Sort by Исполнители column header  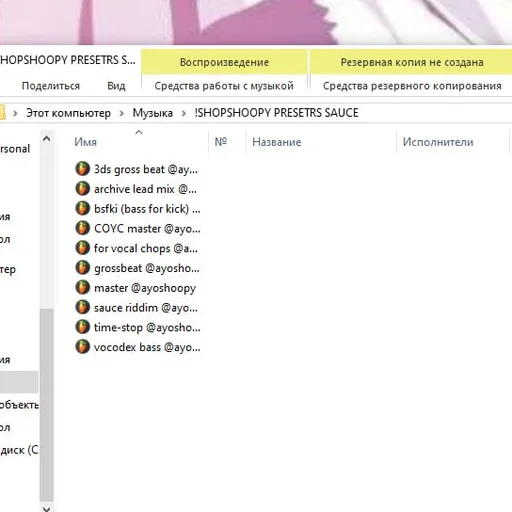438,142
